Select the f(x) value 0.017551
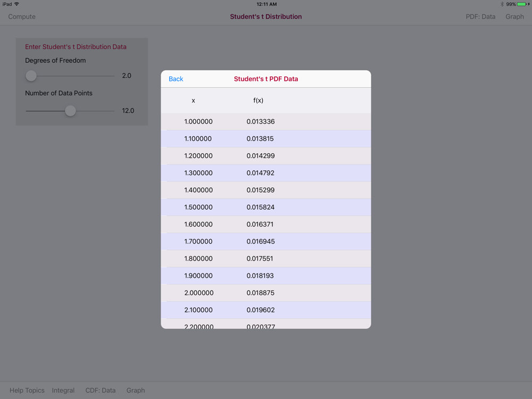532x399 pixels. [x=260, y=259]
